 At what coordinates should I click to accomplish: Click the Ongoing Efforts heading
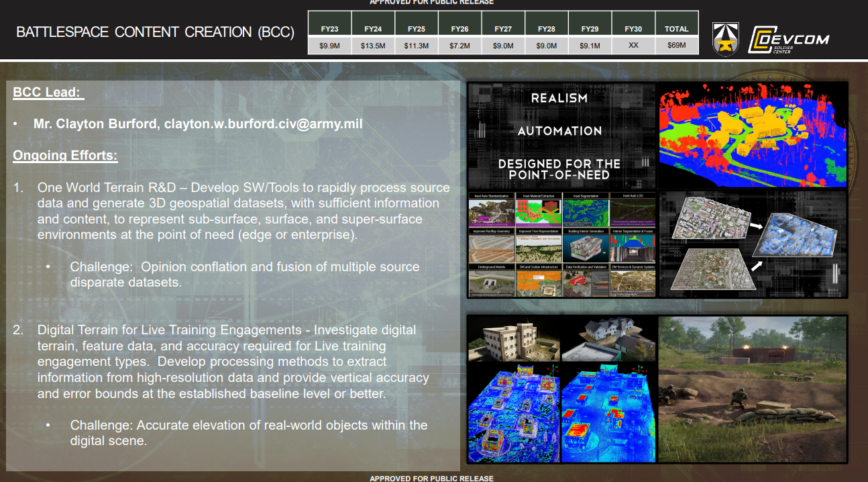tap(65, 156)
